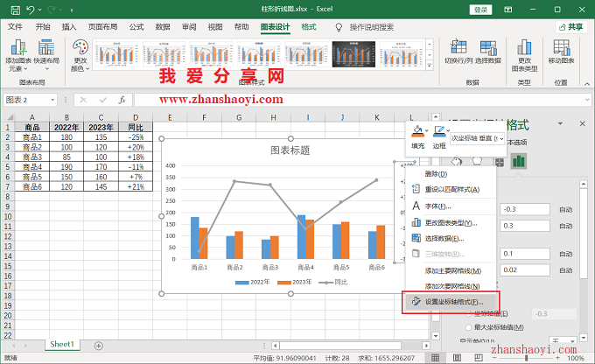Click the add new sheet plus icon

pos(99,346)
